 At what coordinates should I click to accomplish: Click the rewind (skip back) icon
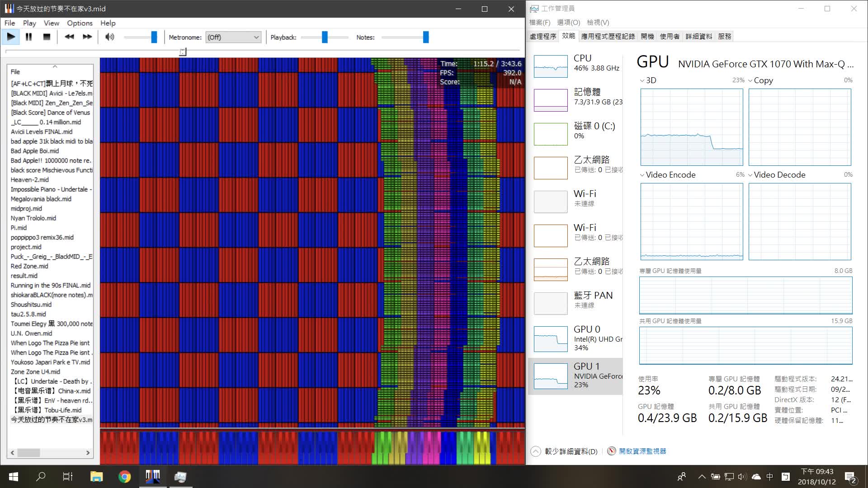coord(69,37)
